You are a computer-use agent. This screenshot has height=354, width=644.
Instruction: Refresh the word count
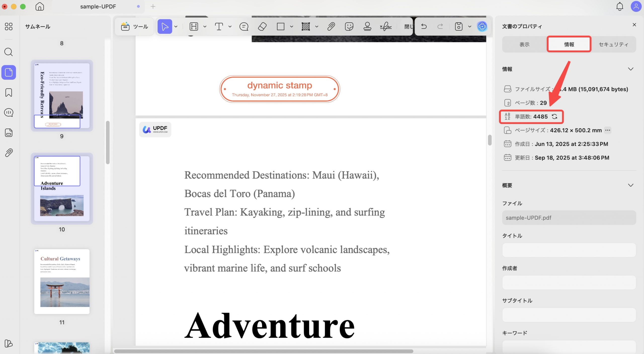[554, 116]
